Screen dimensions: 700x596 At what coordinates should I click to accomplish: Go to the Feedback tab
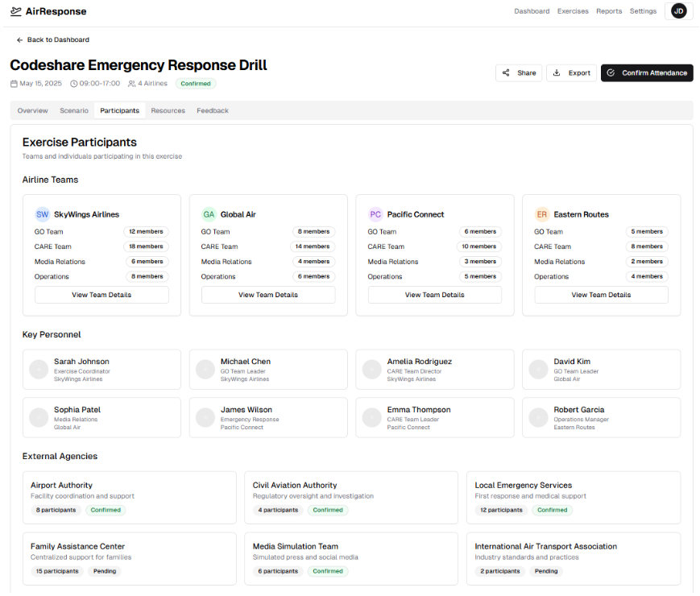[213, 110]
